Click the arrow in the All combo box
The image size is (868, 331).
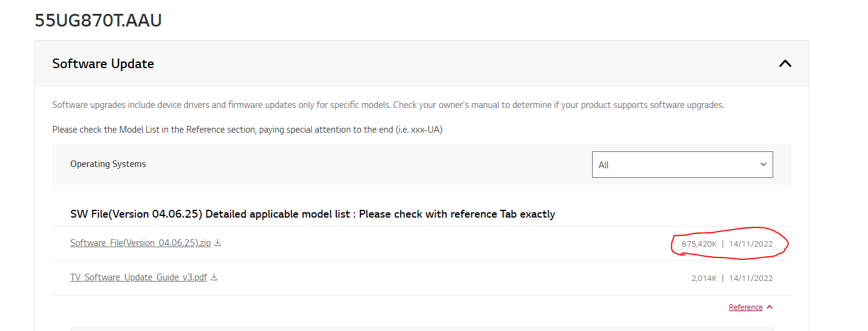763,165
